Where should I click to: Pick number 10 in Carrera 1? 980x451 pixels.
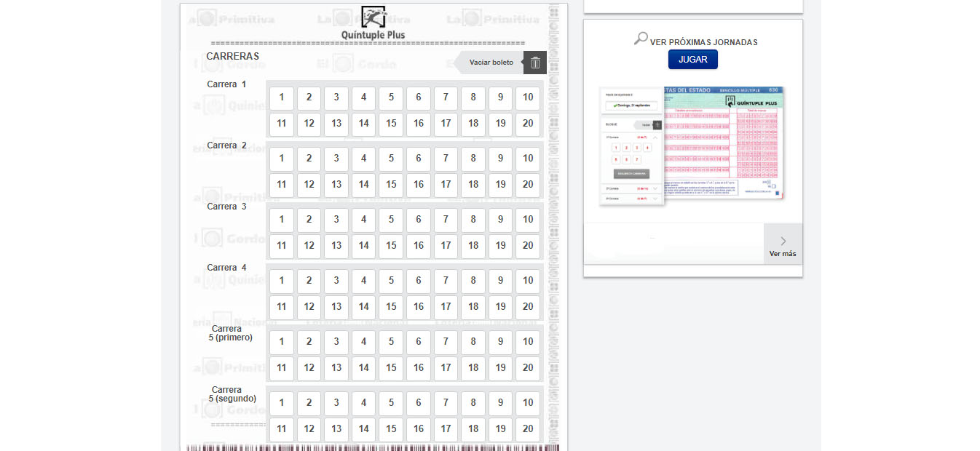(x=528, y=98)
